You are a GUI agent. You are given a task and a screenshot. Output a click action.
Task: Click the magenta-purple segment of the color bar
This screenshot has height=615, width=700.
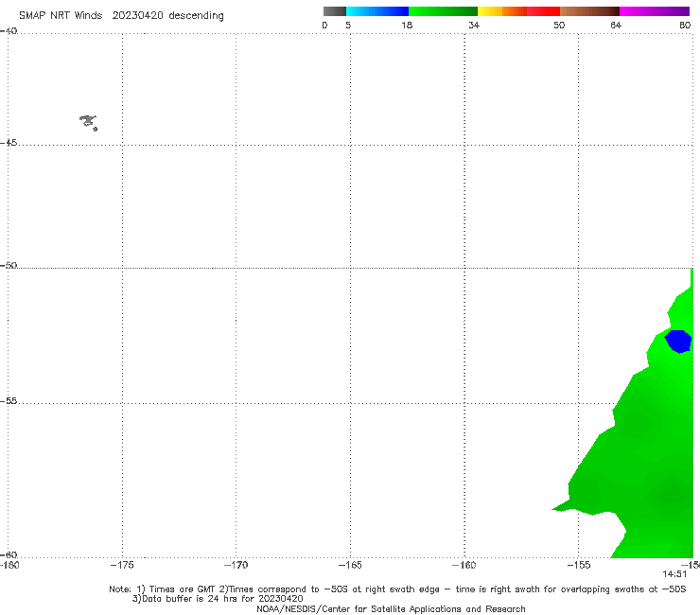(655, 11)
